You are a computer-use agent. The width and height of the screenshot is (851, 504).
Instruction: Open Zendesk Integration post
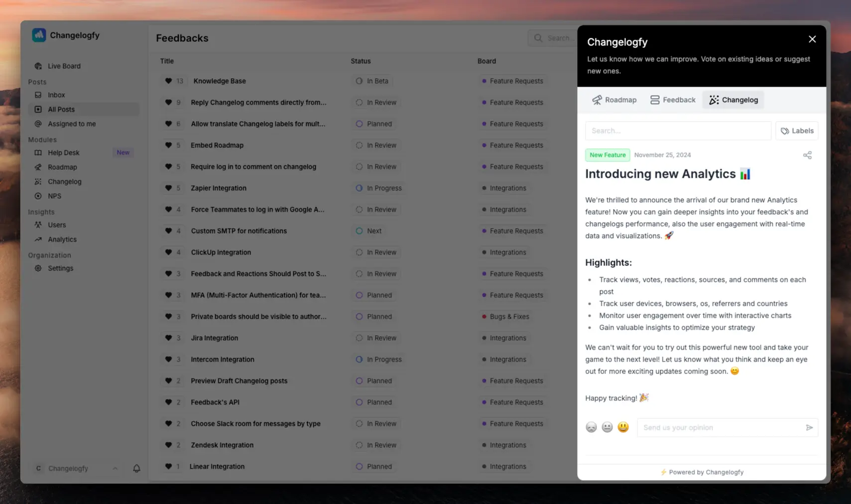(x=222, y=445)
